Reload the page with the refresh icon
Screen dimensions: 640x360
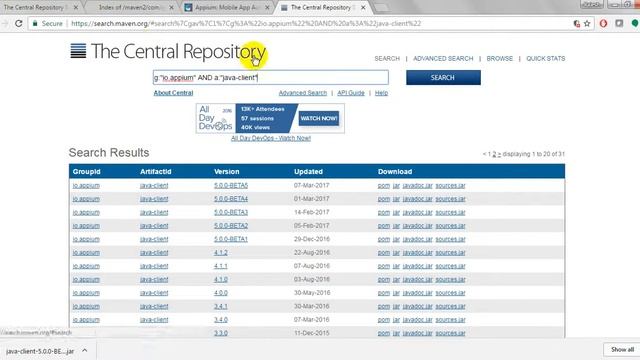(18, 24)
